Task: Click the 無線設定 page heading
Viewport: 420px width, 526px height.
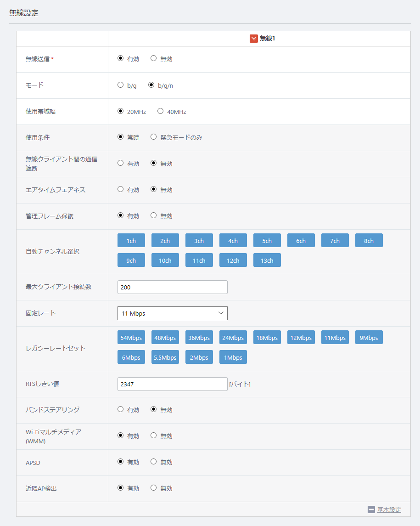Action: (x=24, y=13)
